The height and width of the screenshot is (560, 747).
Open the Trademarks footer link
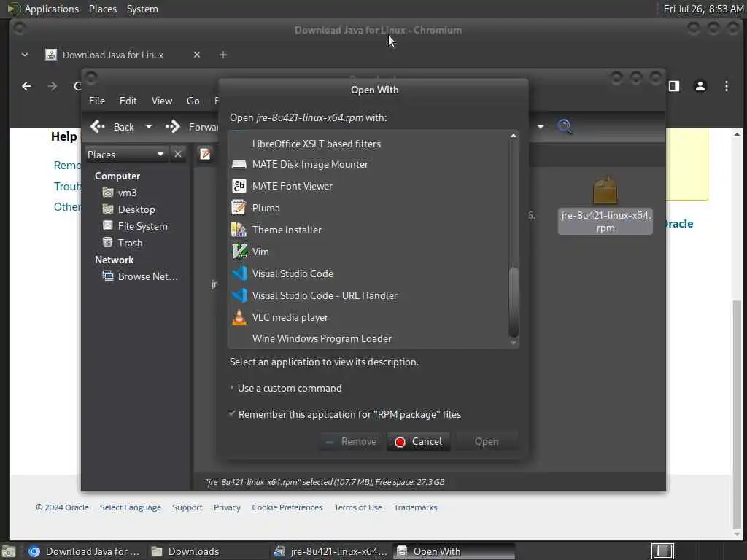[415, 507]
